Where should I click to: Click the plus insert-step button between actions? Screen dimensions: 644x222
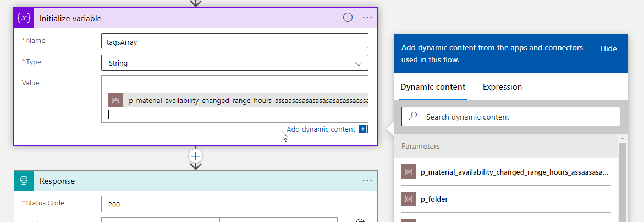[x=195, y=156]
